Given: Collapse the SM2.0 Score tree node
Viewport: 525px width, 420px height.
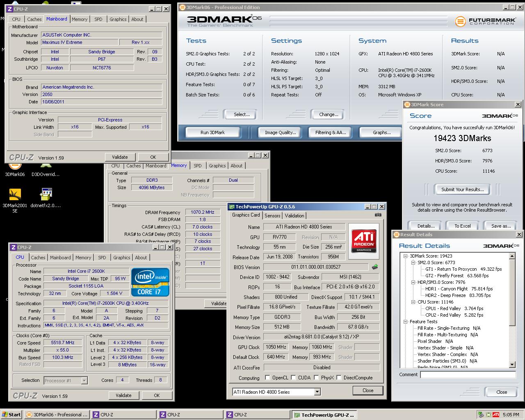Looking at the screenshot, I should coord(414,262).
